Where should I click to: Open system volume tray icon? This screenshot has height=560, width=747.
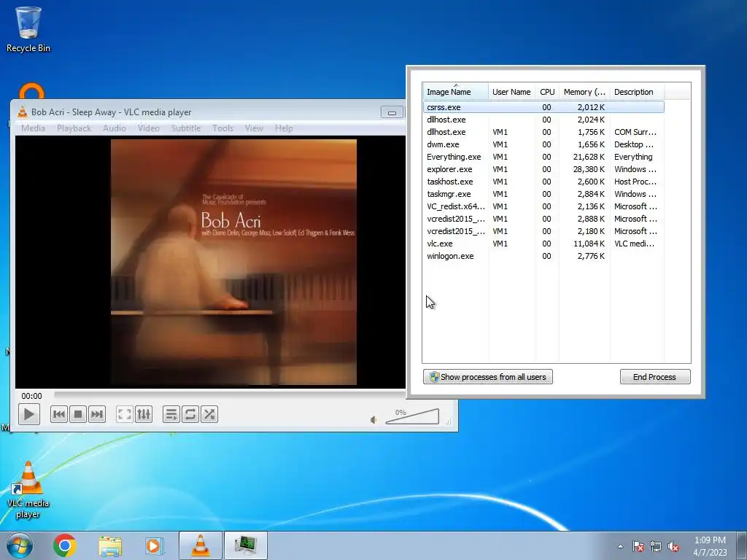click(x=673, y=546)
